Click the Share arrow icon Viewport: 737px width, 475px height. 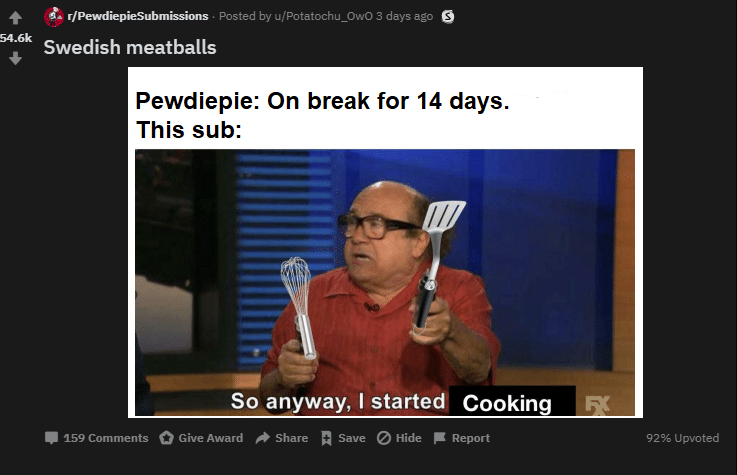pos(263,438)
